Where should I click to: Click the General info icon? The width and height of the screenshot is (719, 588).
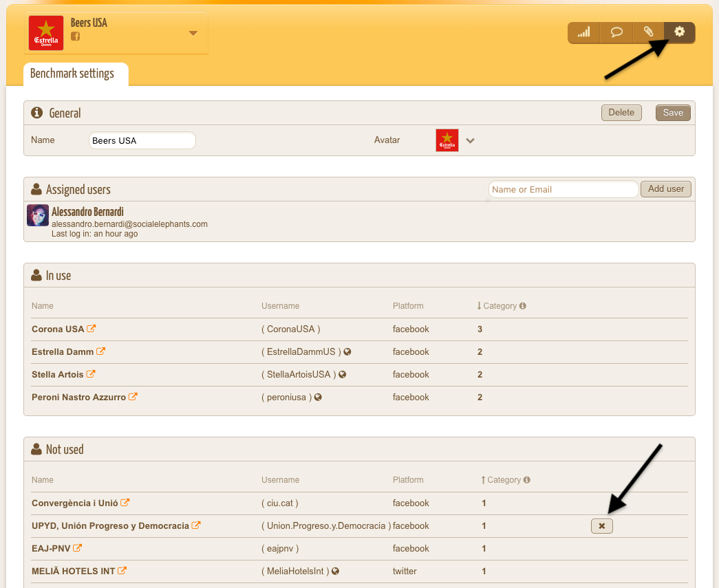pos(36,113)
